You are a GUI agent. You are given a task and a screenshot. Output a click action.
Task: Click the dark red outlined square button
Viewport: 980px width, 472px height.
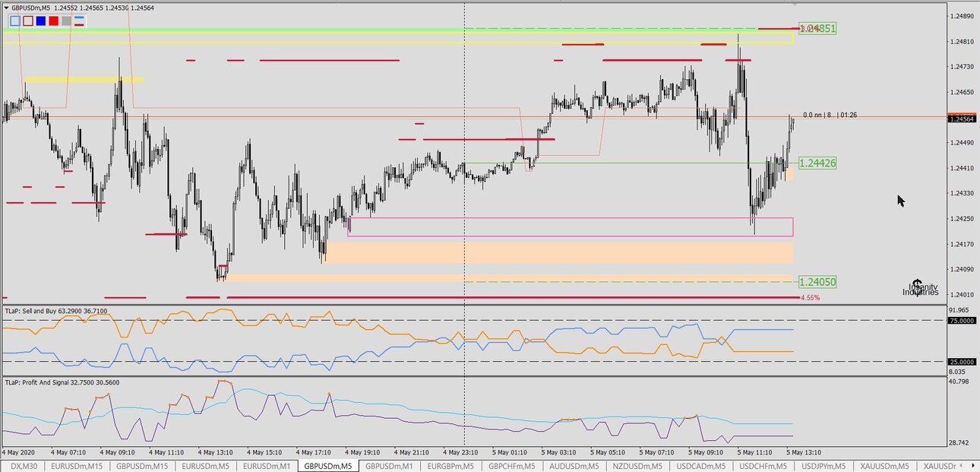pos(28,21)
